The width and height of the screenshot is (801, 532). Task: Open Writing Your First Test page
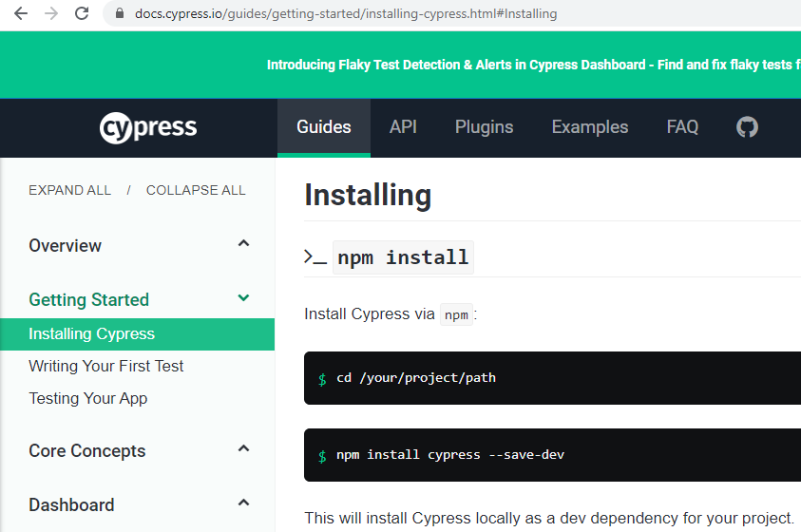105,366
